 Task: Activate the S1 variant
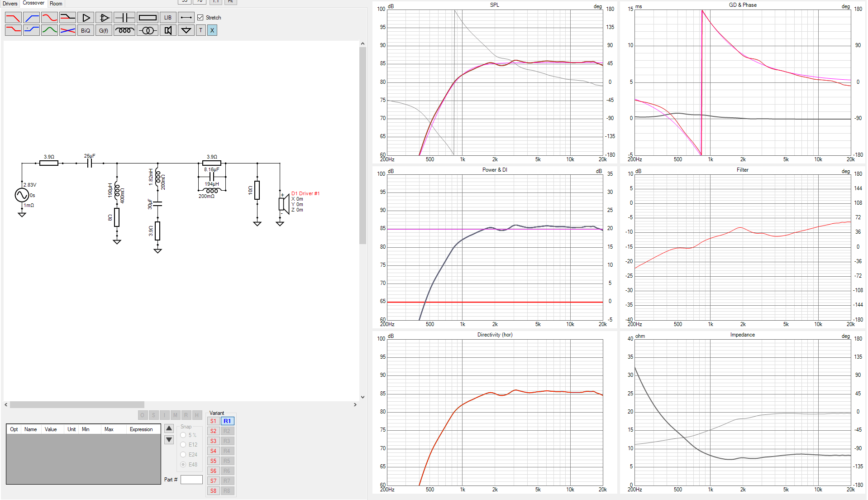click(x=213, y=421)
